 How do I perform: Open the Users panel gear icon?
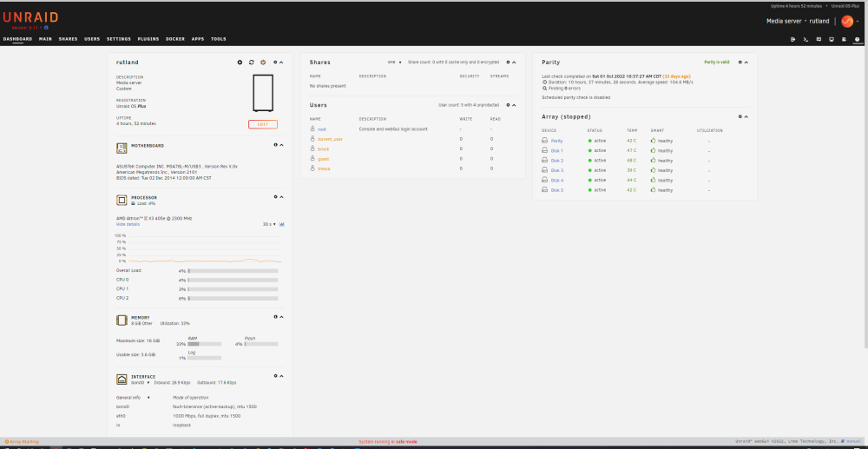508,105
